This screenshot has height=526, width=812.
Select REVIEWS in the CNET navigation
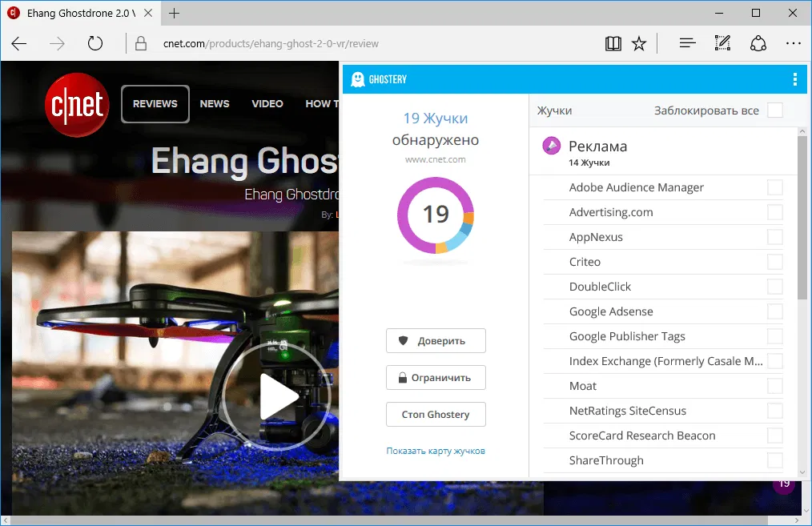155,103
